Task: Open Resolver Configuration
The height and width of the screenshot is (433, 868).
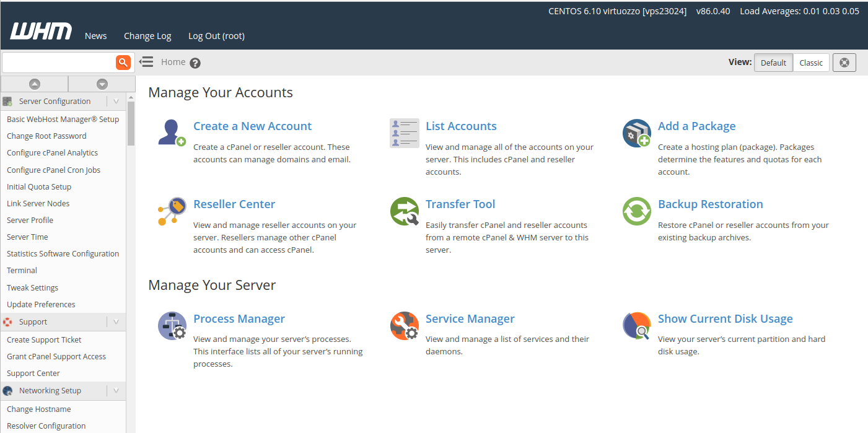Action: [x=46, y=426]
